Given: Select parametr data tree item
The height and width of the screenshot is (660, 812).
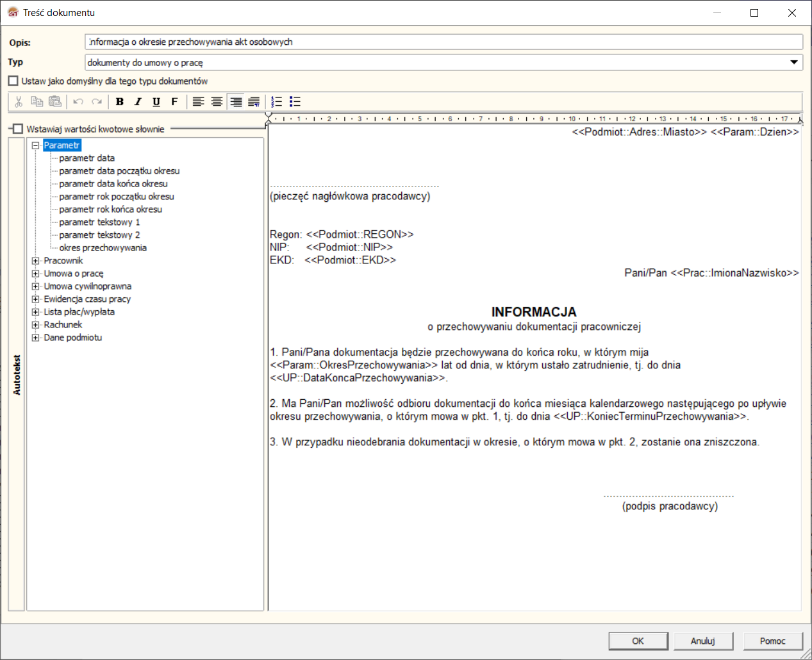Looking at the screenshot, I should click(87, 158).
